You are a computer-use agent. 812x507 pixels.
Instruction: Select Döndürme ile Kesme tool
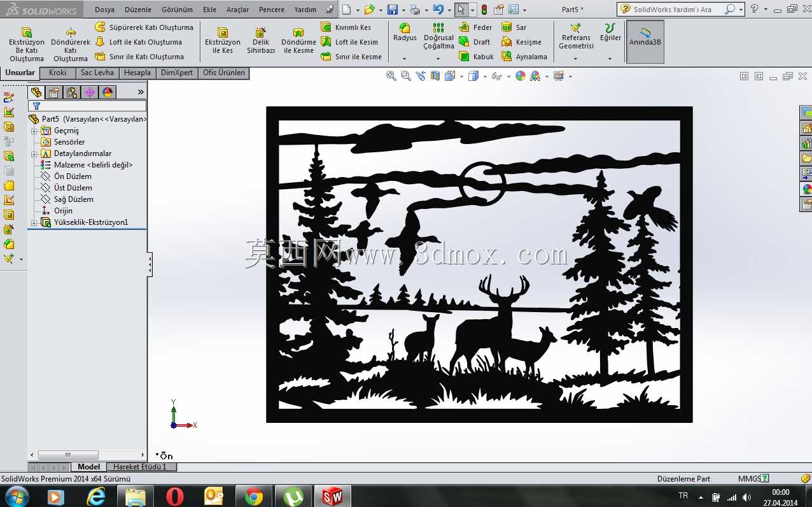coord(298,41)
